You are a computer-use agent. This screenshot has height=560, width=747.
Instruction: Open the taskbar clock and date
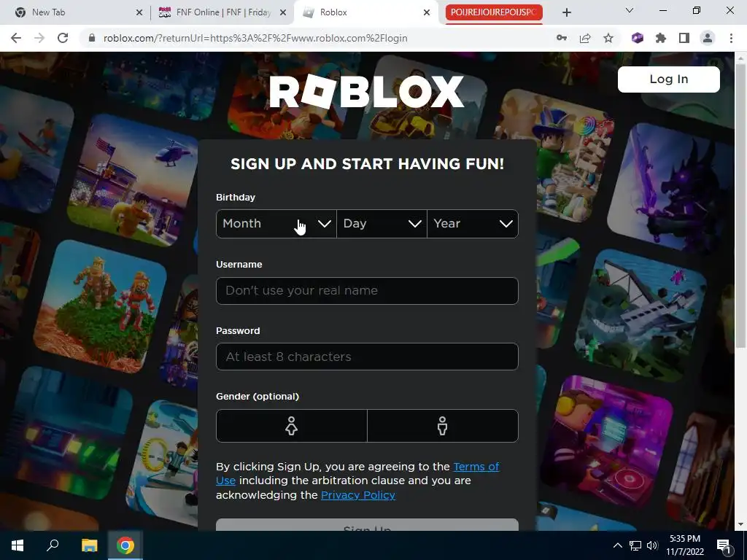(684, 545)
